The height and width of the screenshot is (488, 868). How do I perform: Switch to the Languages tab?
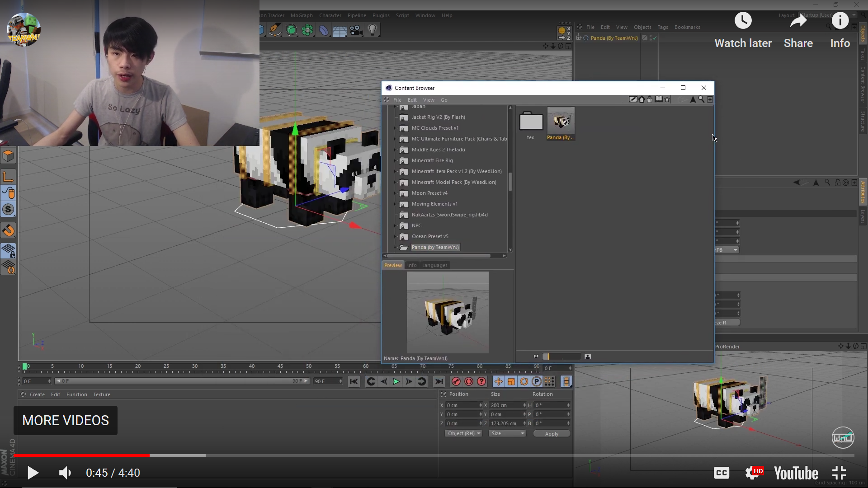(x=434, y=265)
